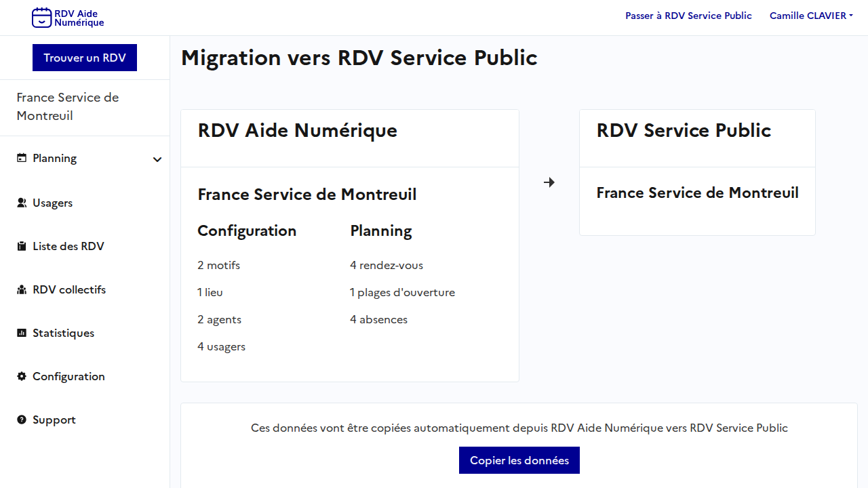868x488 pixels.
Task: Click the migration arrow between the cards
Action: [549, 182]
